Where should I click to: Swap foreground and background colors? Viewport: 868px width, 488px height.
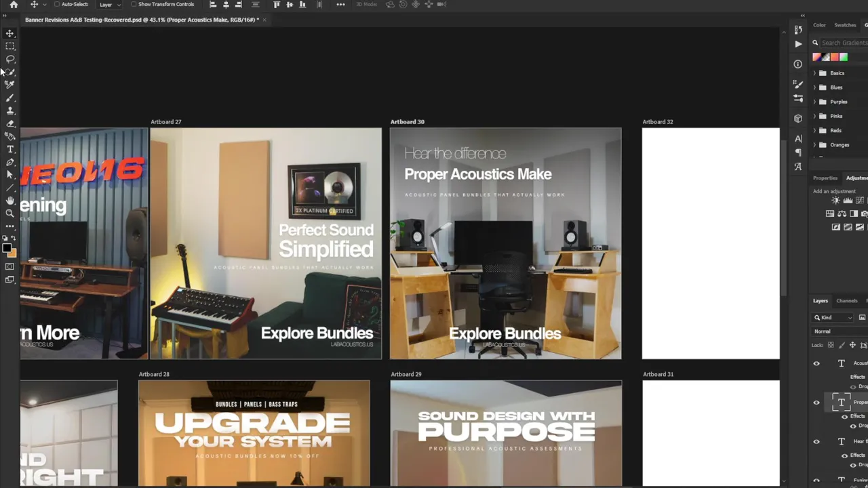coord(13,239)
